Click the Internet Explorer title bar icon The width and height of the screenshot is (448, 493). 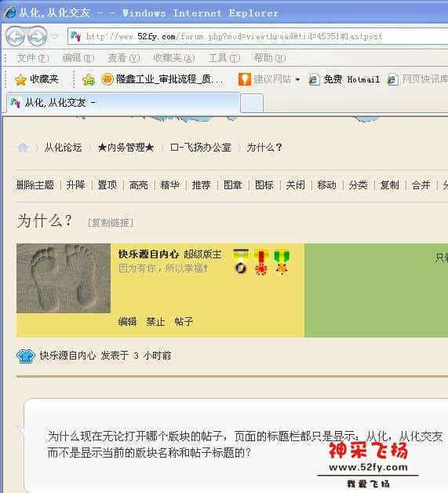tap(9, 13)
